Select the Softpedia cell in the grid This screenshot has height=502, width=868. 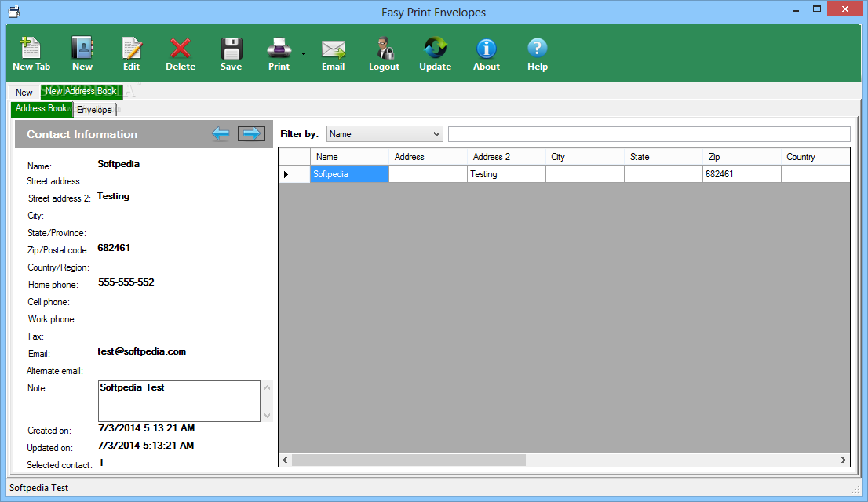pos(349,174)
